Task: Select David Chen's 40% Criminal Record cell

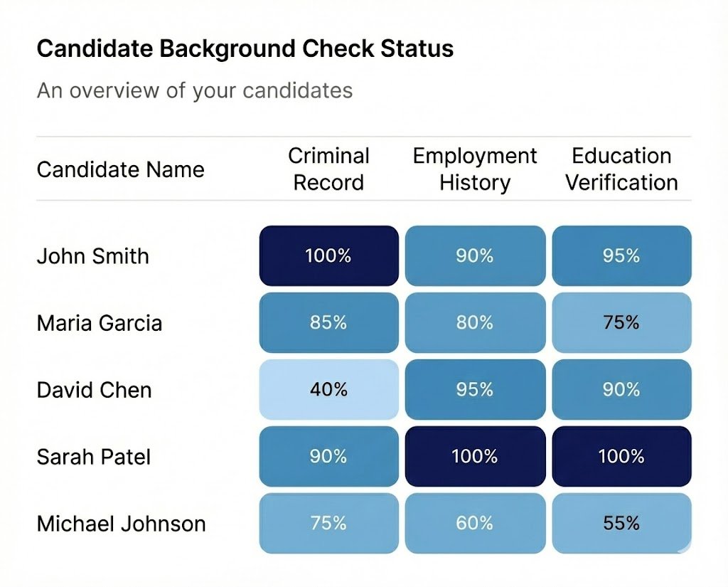Action: tap(328, 390)
